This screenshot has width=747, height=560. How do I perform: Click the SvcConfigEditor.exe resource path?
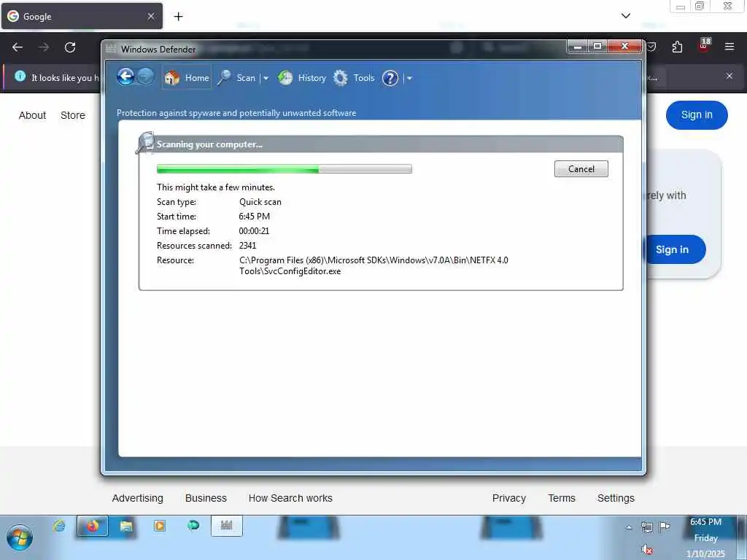[373, 265]
